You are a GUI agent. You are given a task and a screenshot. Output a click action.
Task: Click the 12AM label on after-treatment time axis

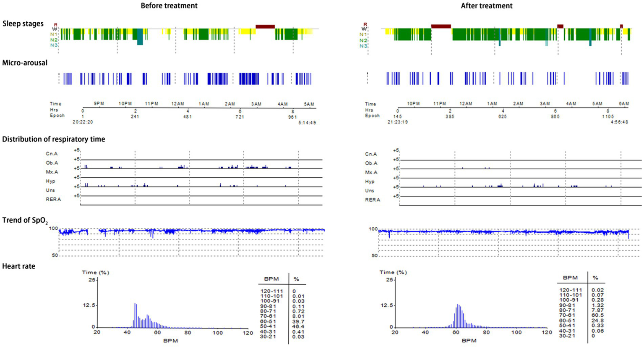(466, 104)
